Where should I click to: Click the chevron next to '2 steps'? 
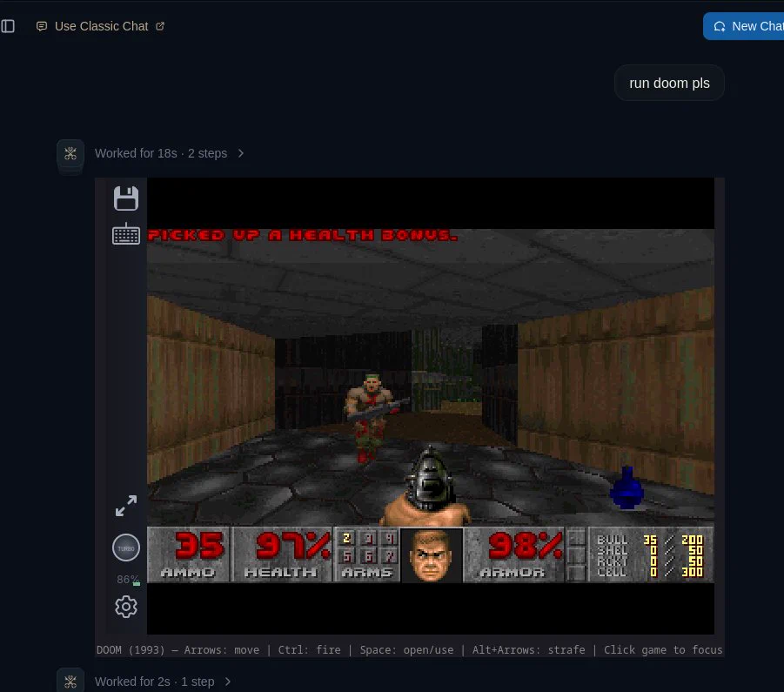240,153
